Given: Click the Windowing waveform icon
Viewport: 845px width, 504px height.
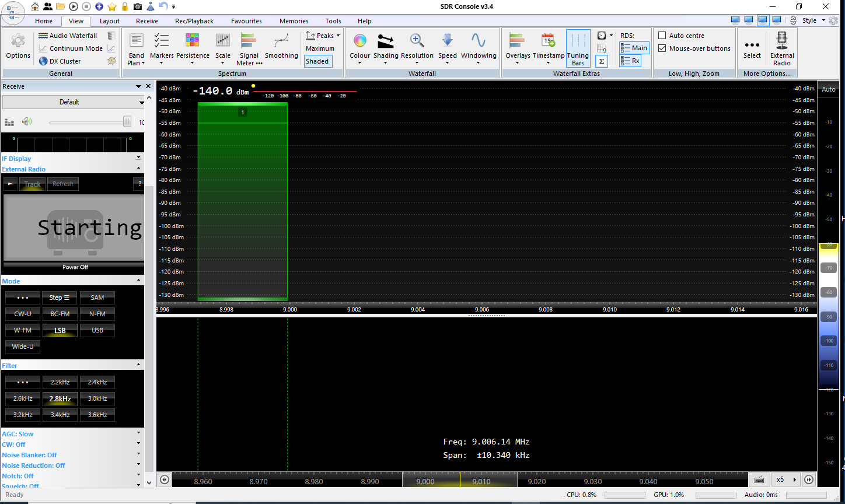Looking at the screenshot, I should coord(478,41).
